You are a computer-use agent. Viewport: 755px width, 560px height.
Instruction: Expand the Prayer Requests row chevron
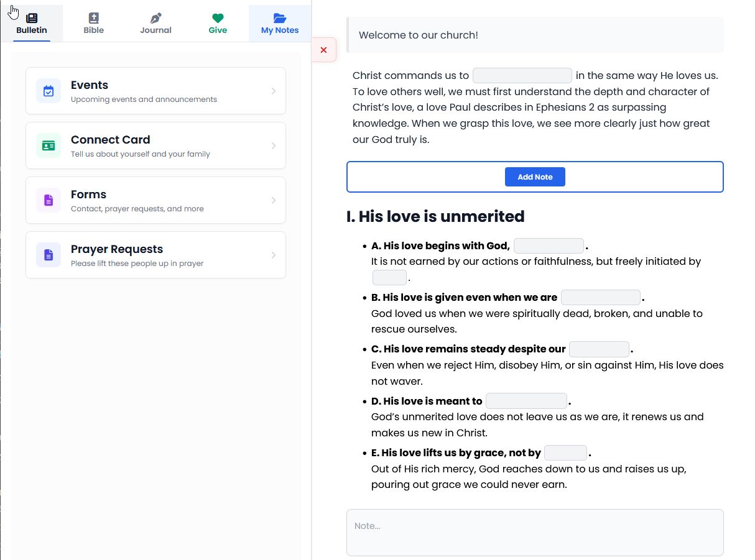pyautogui.click(x=274, y=255)
